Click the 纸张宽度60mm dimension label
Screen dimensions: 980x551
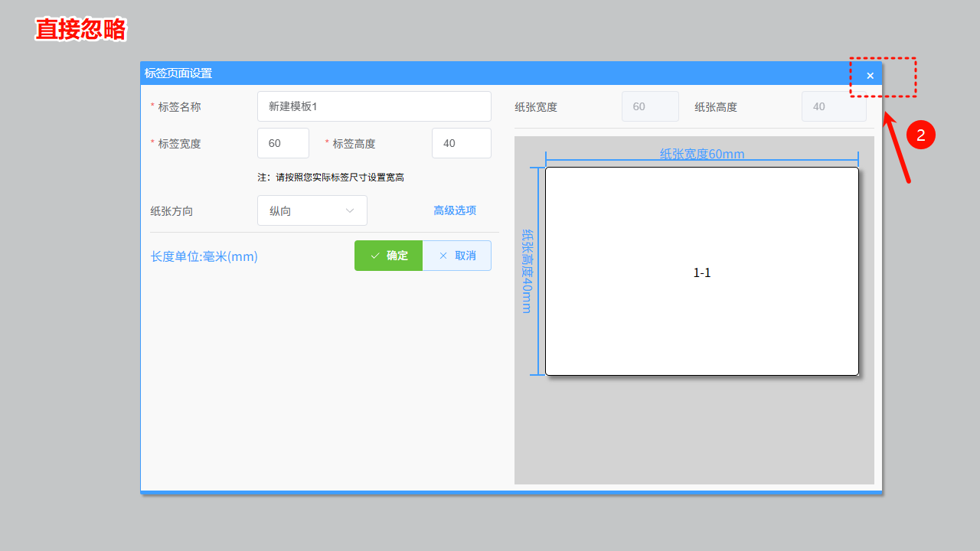702,154
